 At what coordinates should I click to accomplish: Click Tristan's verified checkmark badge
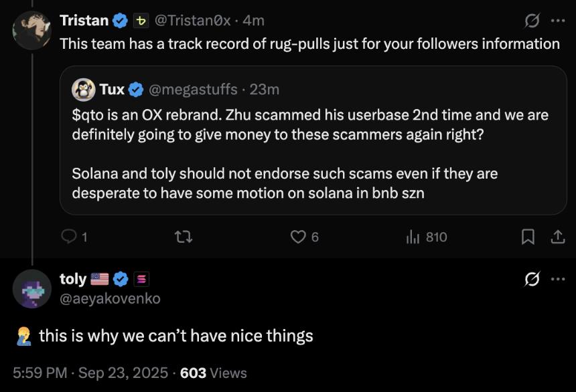point(120,21)
